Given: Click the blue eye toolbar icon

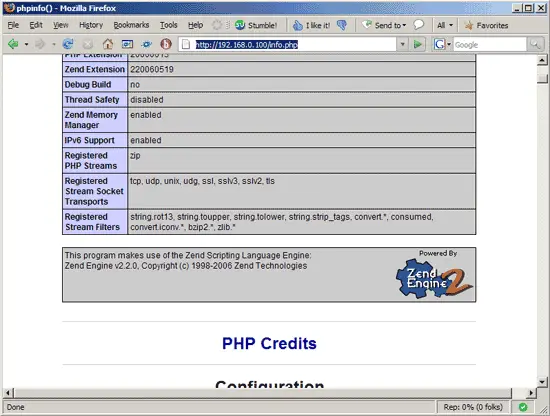Looking at the screenshot, I should 147,44.
